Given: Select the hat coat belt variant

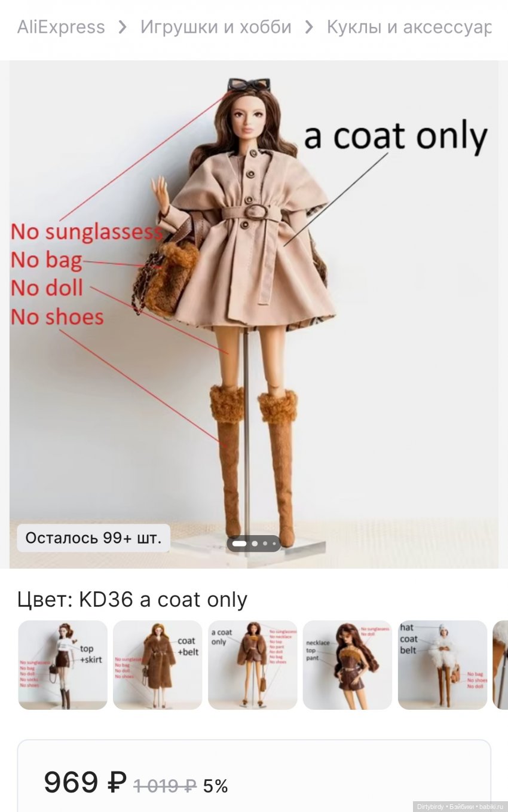Looking at the screenshot, I should (442, 665).
